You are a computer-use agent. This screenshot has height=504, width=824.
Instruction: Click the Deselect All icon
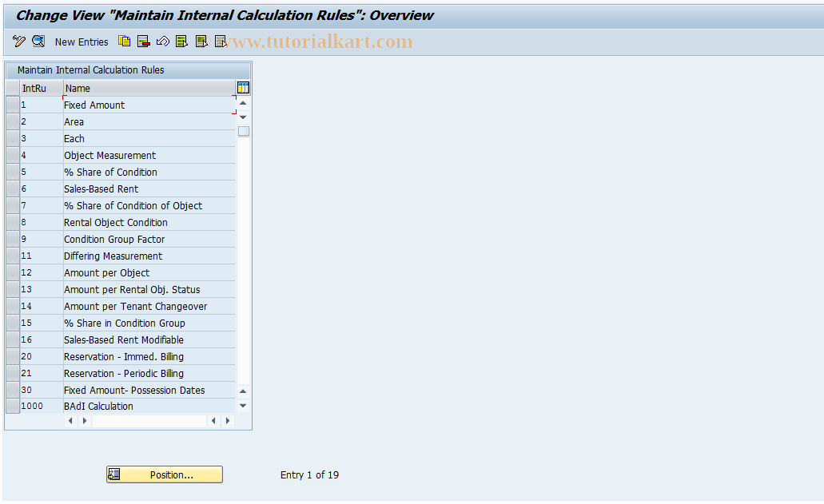[x=221, y=41]
